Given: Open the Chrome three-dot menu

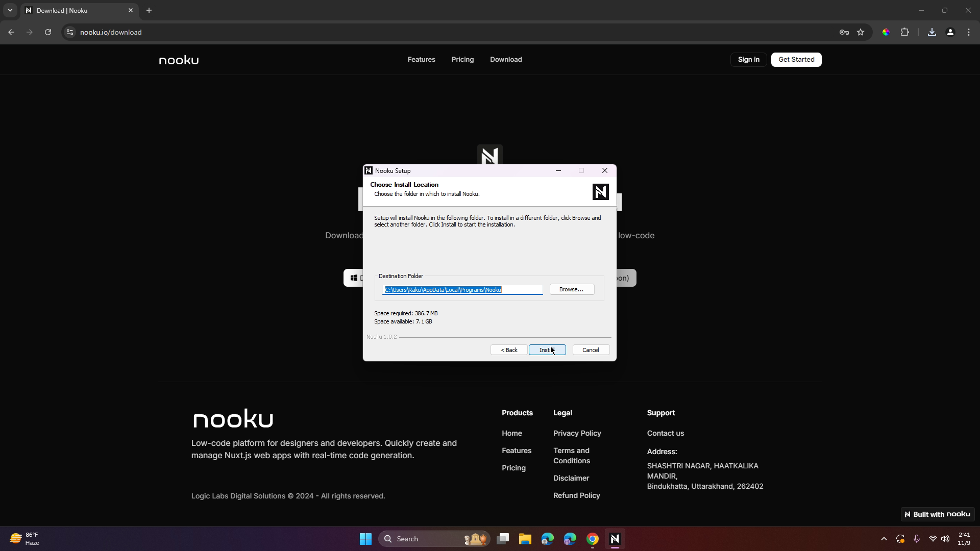Looking at the screenshot, I should click(x=968, y=32).
